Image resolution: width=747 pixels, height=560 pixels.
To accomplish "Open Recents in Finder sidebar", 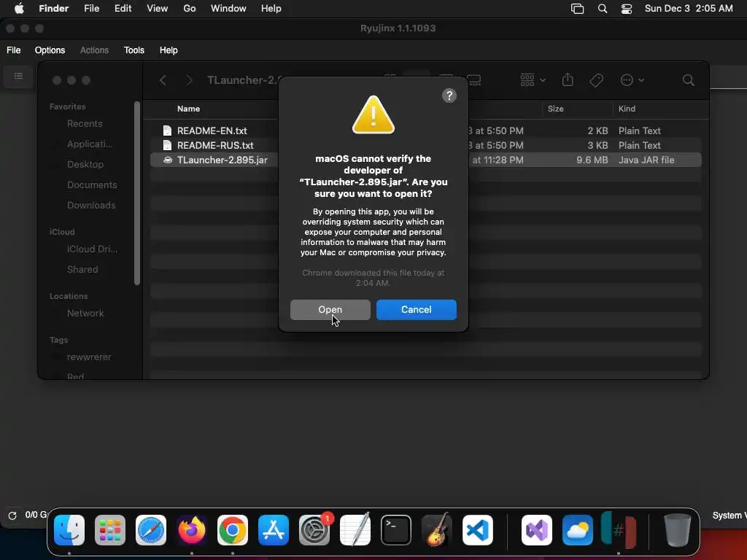I will click(85, 124).
